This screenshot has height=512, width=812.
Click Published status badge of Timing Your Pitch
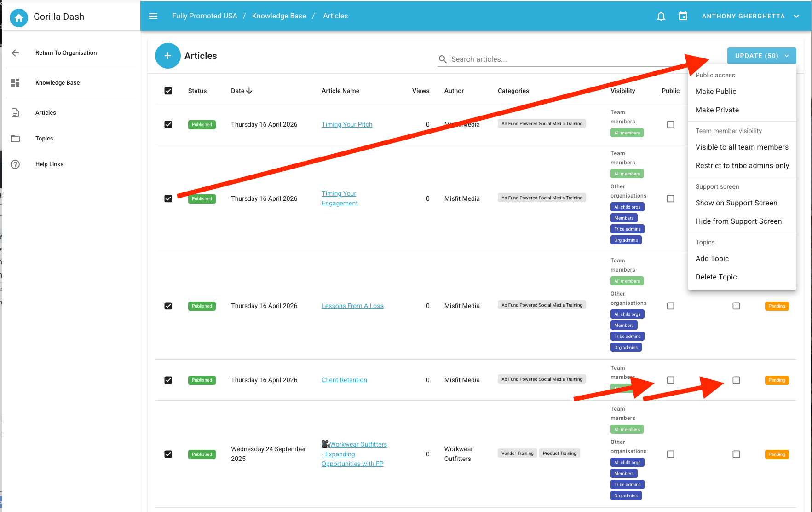202,125
